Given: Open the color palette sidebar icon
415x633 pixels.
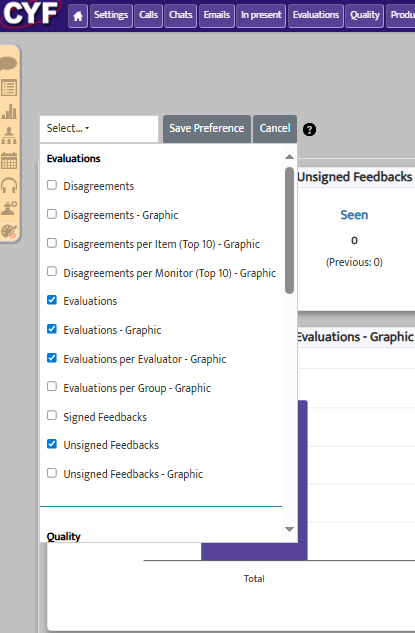Looking at the screenshot, I should pyautogui.click(x=9, y=231).
